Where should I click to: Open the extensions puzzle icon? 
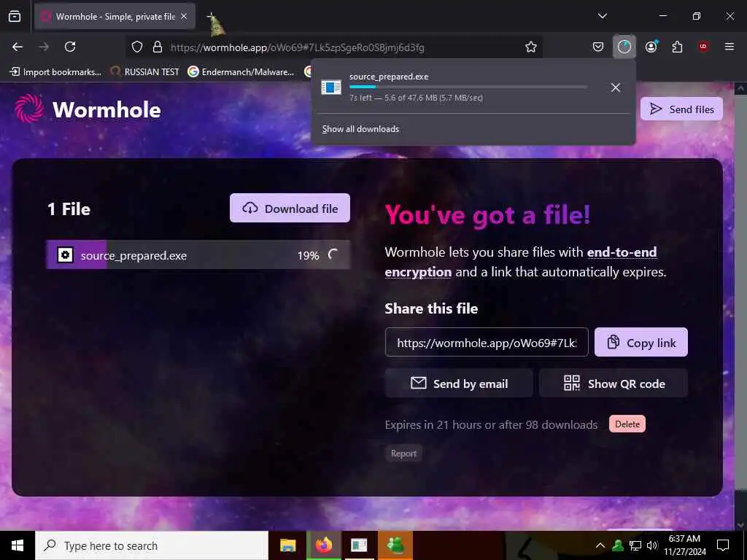pyautogui.click(x=677, y=47)
